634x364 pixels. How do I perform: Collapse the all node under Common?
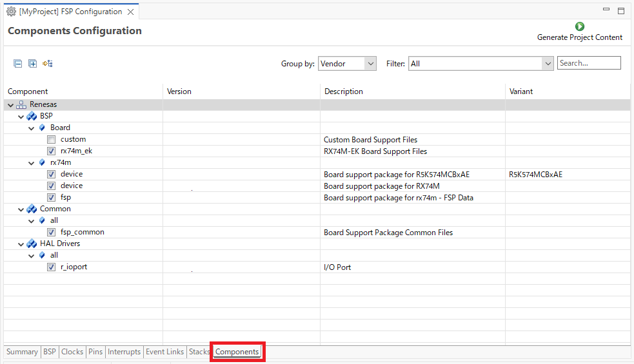coord(31,222)
